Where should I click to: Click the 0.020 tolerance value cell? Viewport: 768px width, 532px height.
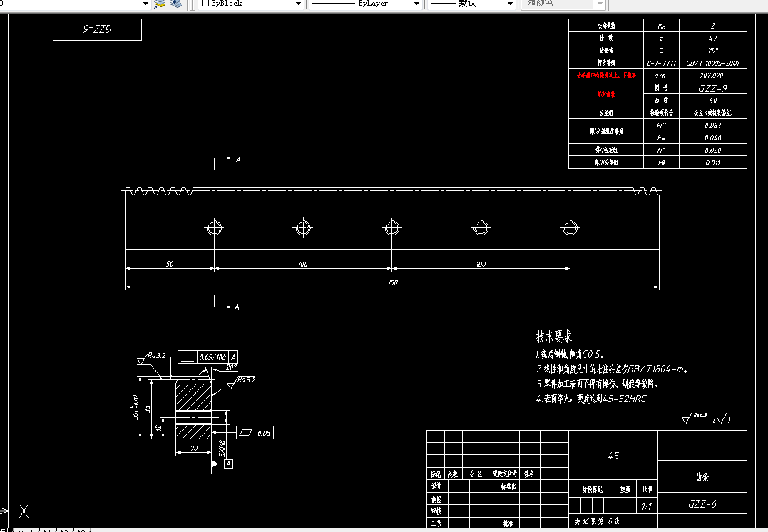pyautogui.click(x=712, y=150)
